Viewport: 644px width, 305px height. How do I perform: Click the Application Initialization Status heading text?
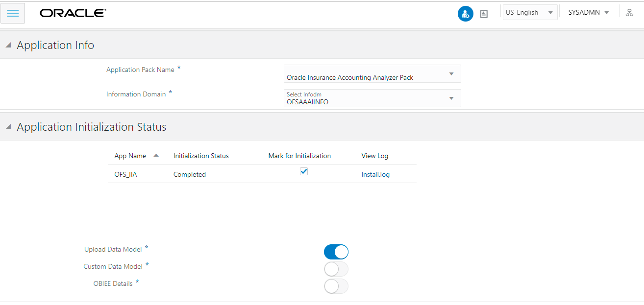[x=92, y=127]
